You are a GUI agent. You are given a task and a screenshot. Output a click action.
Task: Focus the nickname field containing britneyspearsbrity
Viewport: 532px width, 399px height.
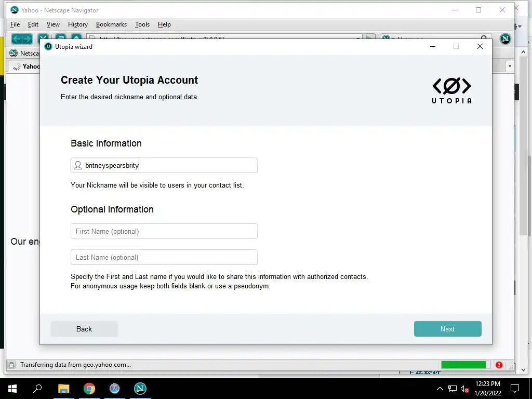(164, 165)
